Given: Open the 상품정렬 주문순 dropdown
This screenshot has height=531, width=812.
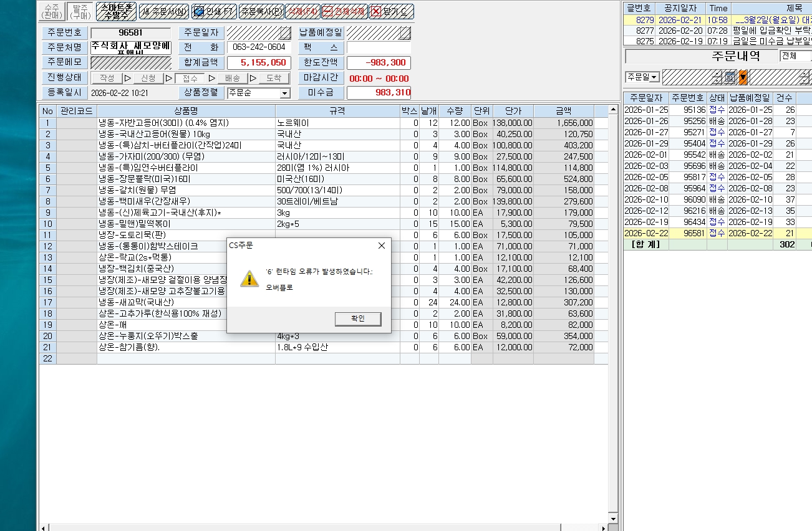Looking at the screenshot, I should [x=285, y=93].
